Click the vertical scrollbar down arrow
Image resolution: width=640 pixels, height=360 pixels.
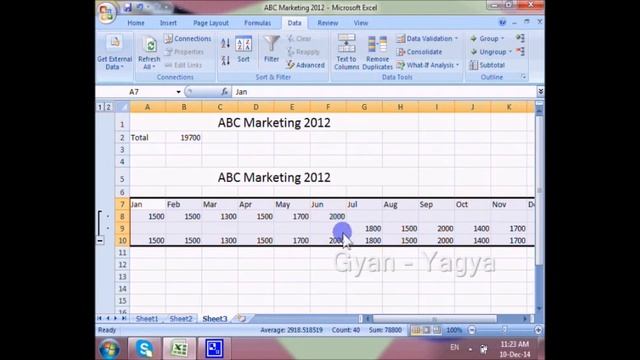click(539, 309)
